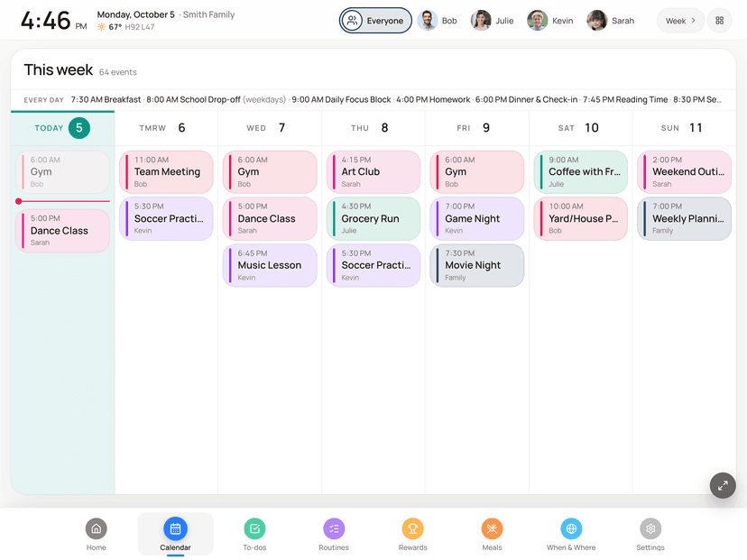
Task: Select the Thu 8 day header
Action: [x=373, y=128]
